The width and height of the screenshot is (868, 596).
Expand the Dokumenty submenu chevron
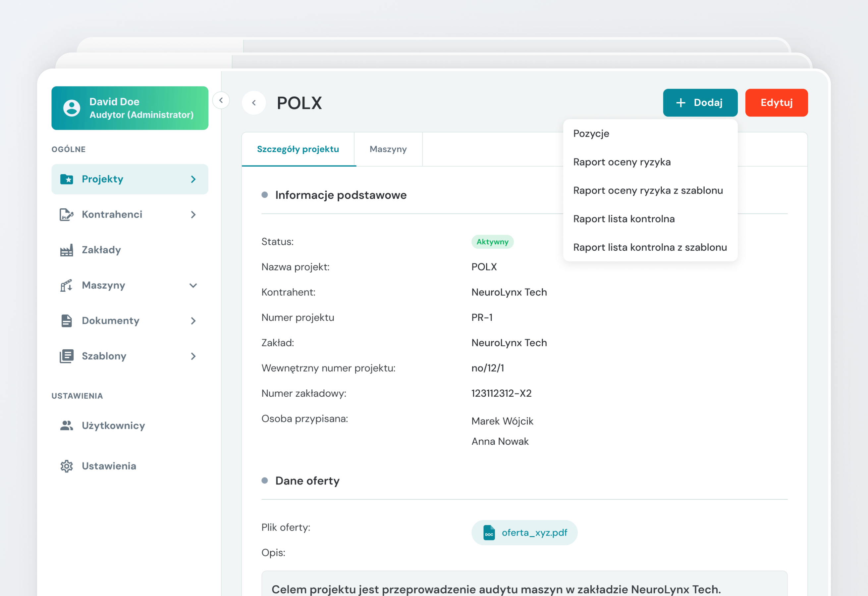193,321
